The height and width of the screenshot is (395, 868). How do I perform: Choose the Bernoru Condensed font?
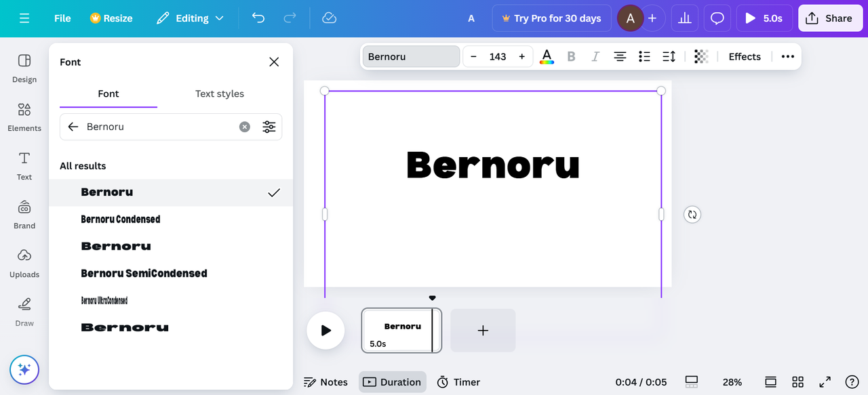[x=171, y=220]
